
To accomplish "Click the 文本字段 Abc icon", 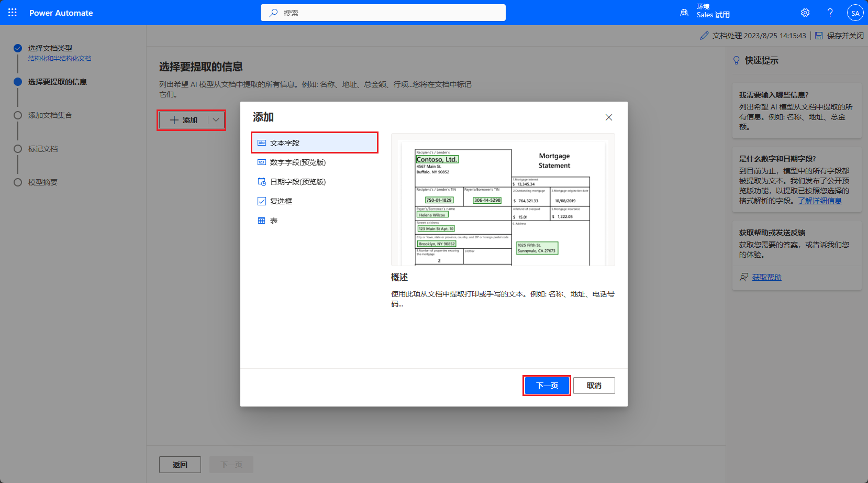I will click(262, 142).
